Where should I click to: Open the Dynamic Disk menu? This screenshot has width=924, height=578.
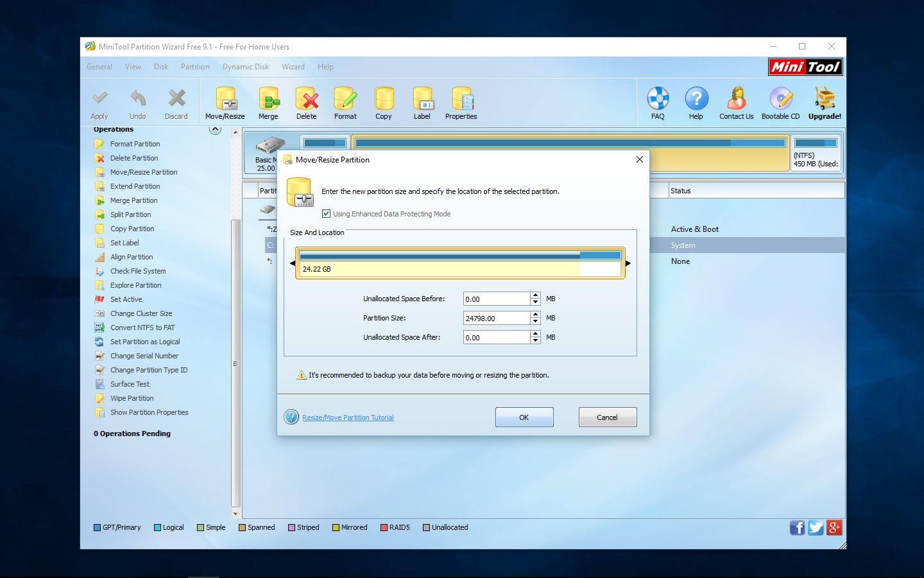[x=246, y=67]
